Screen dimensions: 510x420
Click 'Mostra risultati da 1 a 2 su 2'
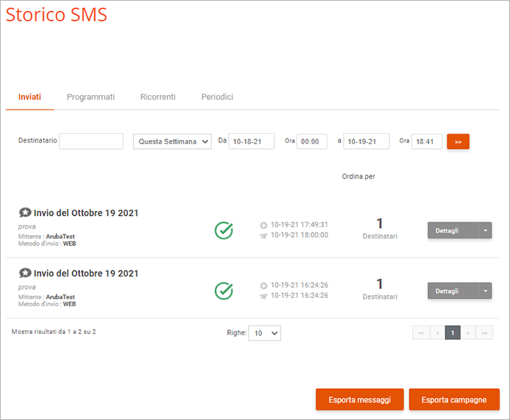tap(54, 332)
